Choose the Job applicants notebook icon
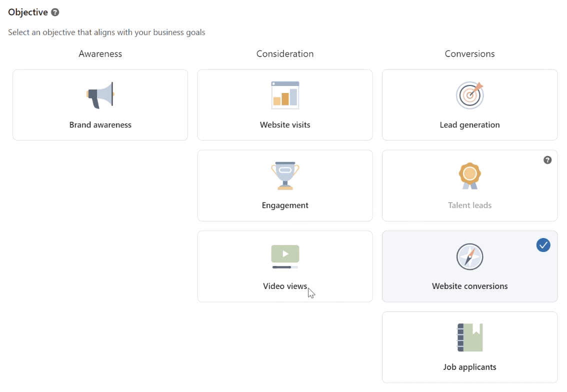The height and width of the screenshot is (392, 567). (469, 337)
